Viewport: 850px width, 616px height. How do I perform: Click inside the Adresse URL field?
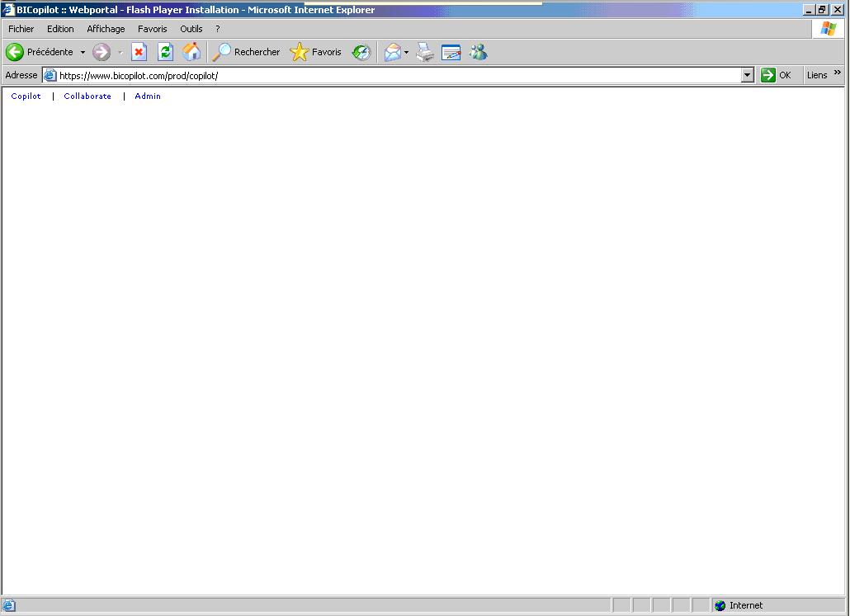(x=330, y=74)
